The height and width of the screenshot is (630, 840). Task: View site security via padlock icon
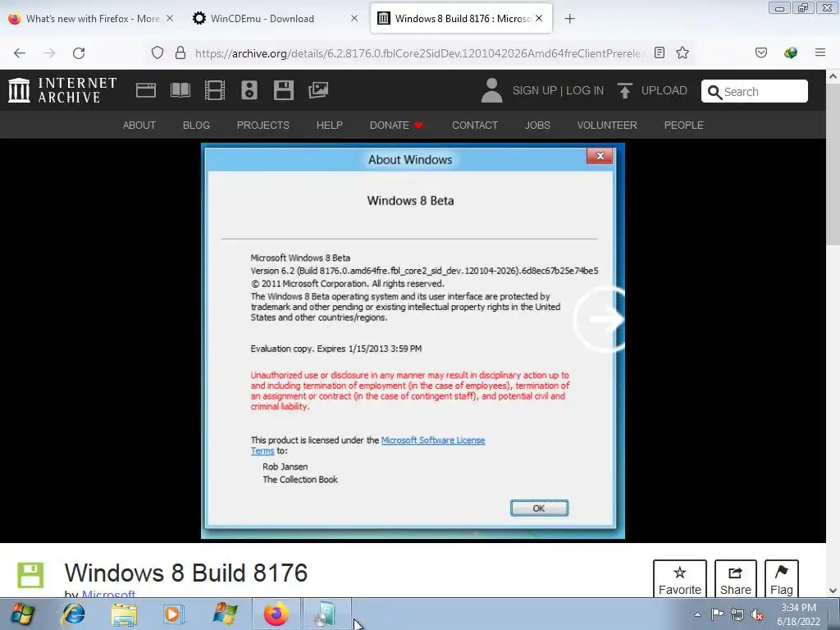[x=180, y=52]
